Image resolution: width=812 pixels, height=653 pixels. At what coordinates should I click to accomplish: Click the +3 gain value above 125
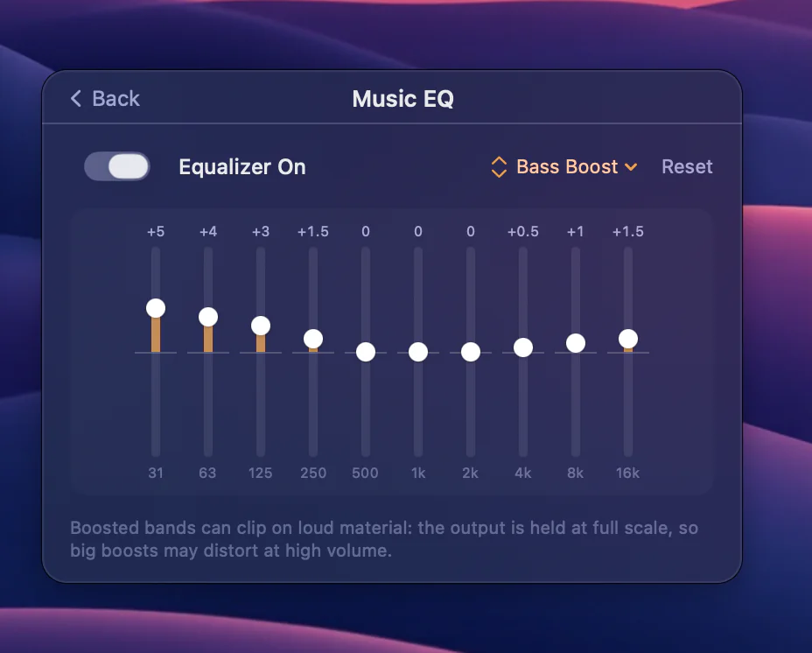tap(261, 231)
